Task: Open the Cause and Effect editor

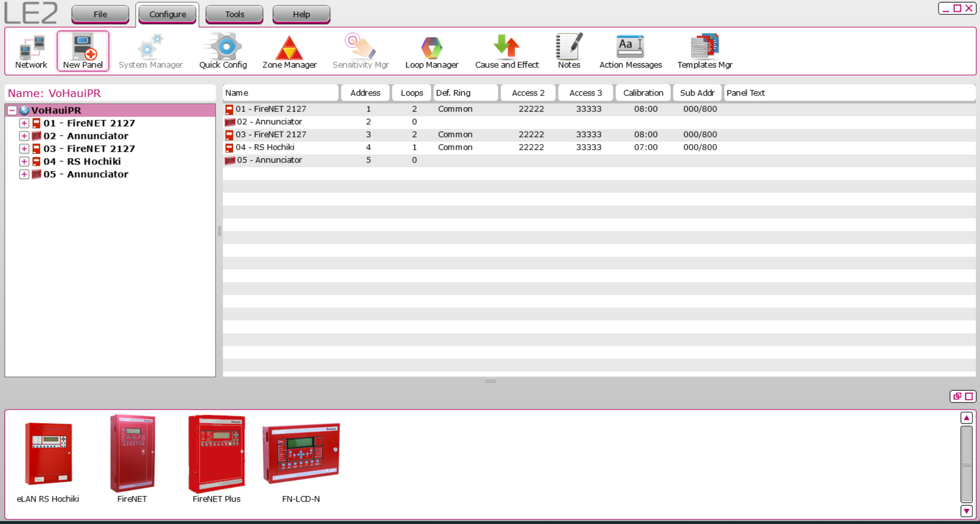Action: coord(506,50)
